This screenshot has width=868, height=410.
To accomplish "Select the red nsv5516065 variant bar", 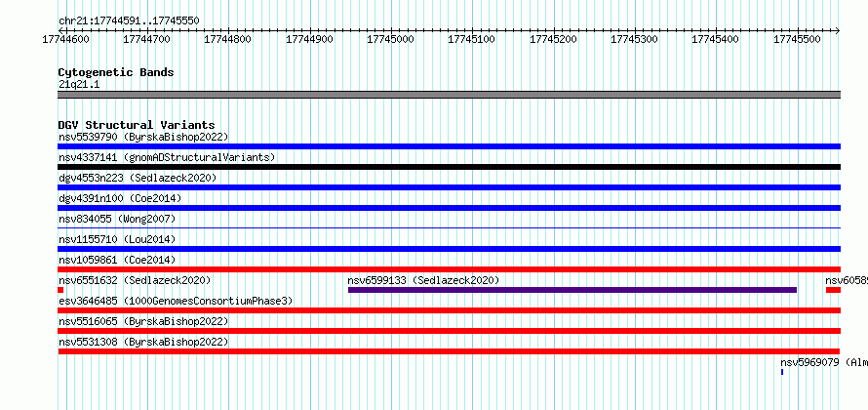I will (449, 331).
